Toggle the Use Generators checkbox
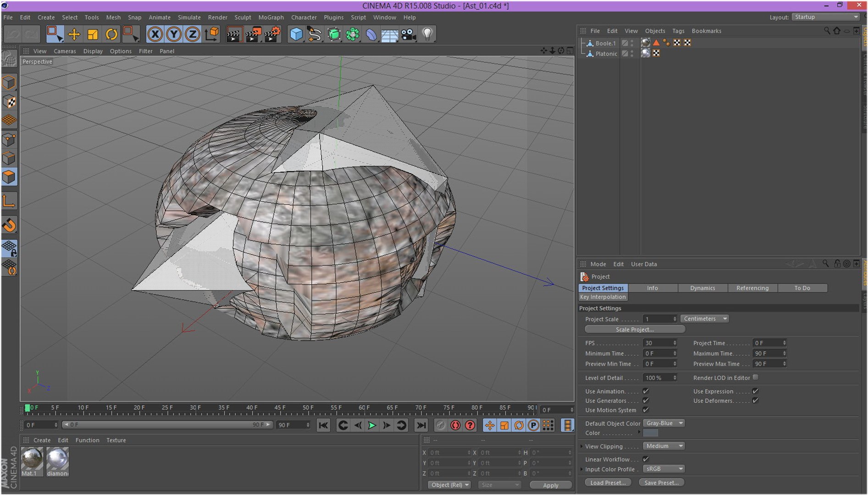The image size is (868, 495). point(646,401)
